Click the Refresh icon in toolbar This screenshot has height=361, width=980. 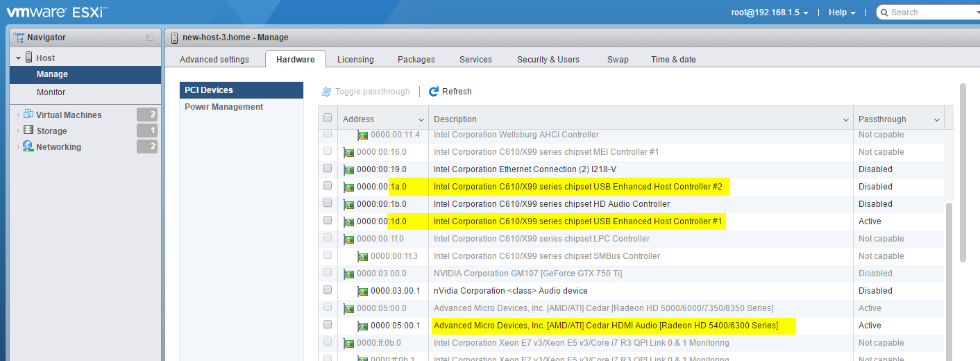434,92
